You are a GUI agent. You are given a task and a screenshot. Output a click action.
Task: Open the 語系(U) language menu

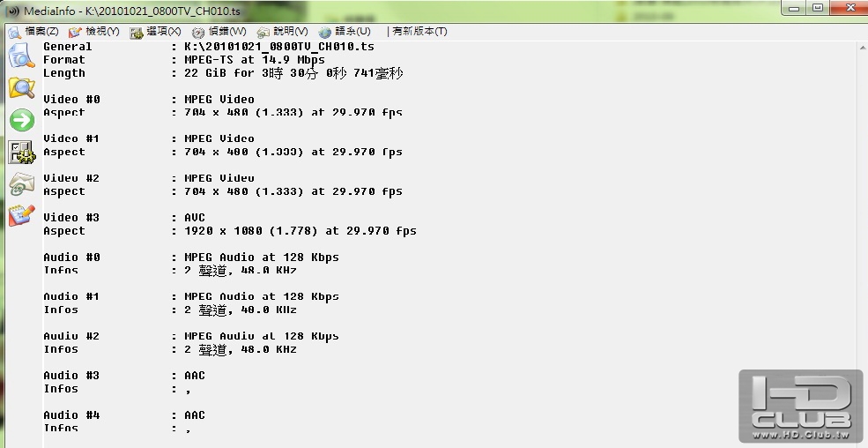[x=352, y=32]
